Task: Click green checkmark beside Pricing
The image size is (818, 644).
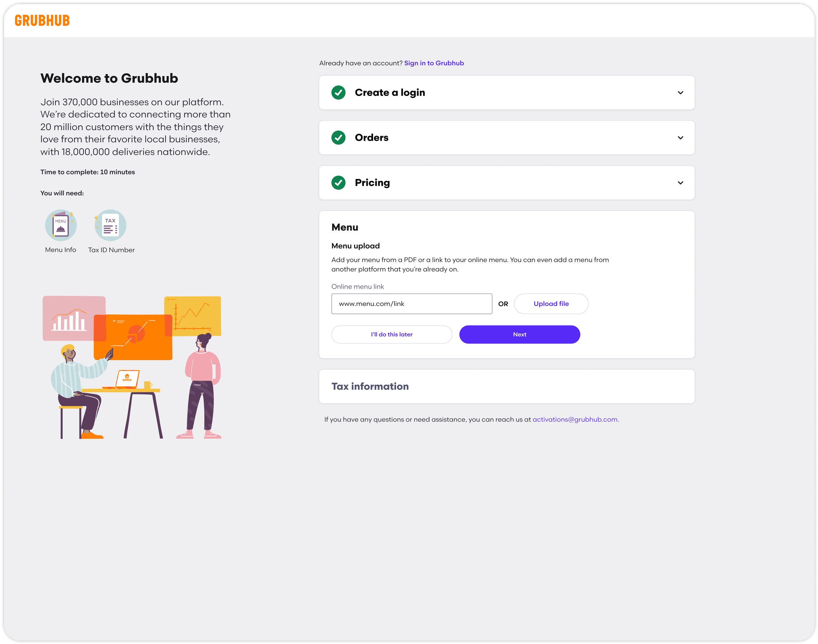Action: (x=338, y=183)
